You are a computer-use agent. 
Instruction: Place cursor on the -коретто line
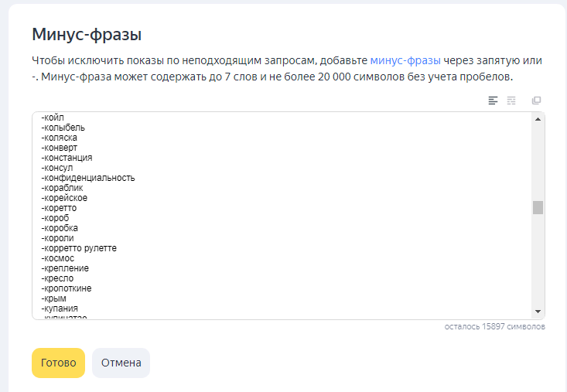click(x=59, y=208)
